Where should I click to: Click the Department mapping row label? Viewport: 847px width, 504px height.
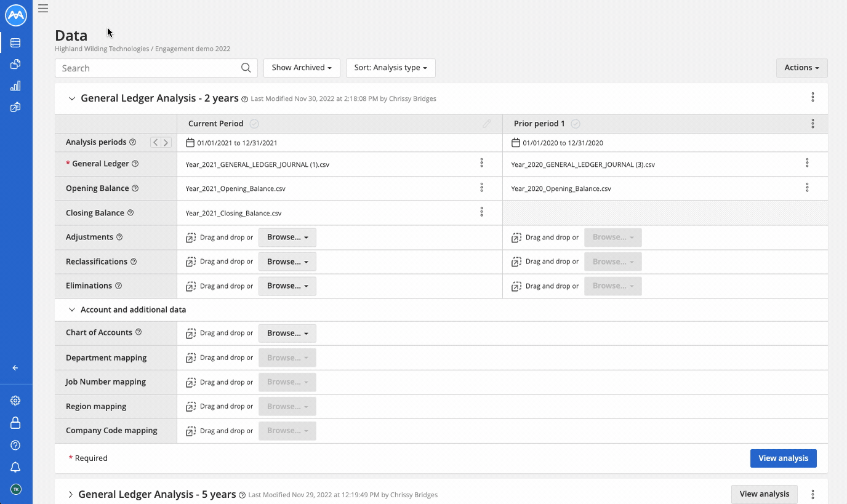pos(106,358)
